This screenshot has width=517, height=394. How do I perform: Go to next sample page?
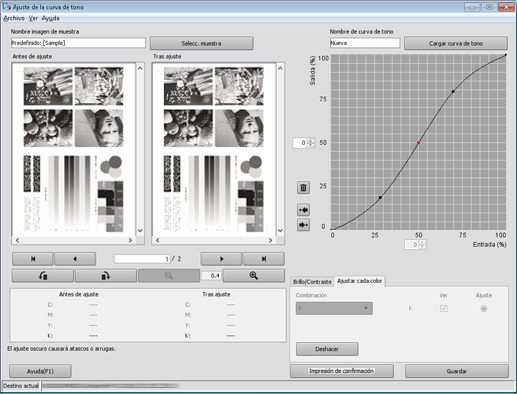pos(221,259)
